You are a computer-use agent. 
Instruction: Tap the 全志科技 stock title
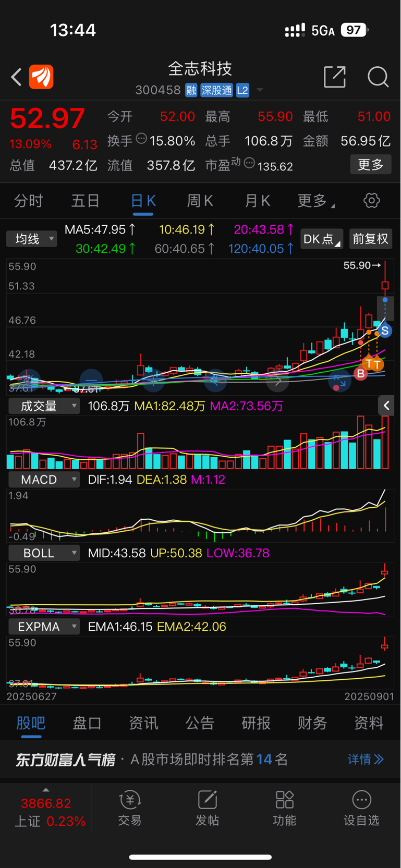pos(200,68)
